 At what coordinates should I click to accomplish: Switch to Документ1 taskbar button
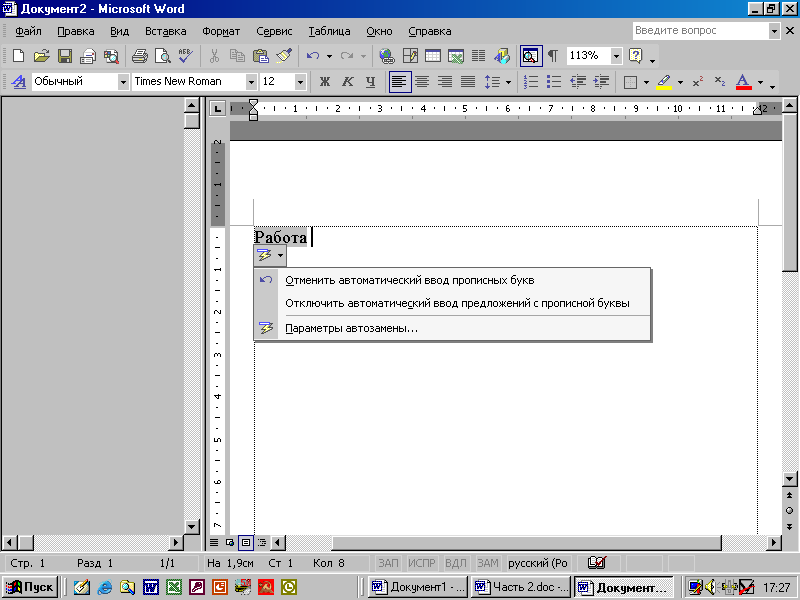click(418, 587)
